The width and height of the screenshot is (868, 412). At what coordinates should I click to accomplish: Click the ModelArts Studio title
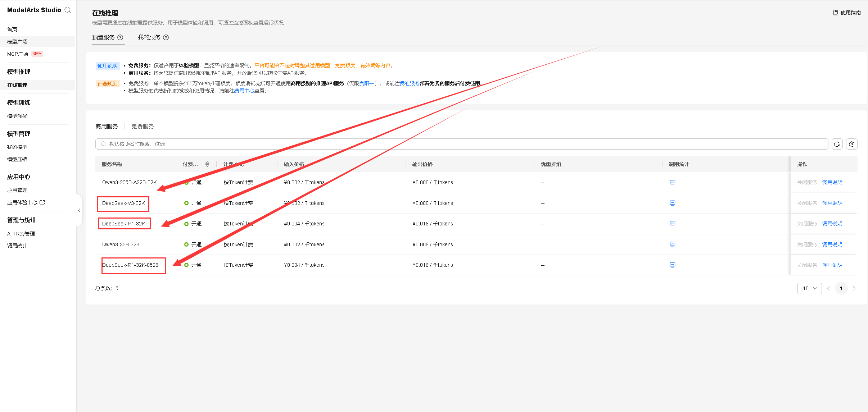34,10
